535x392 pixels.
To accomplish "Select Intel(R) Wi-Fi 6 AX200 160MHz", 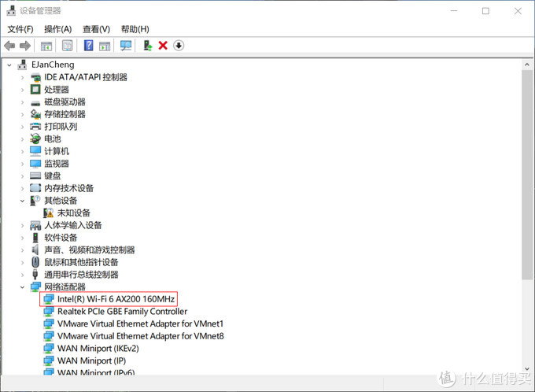I will 116,299.
